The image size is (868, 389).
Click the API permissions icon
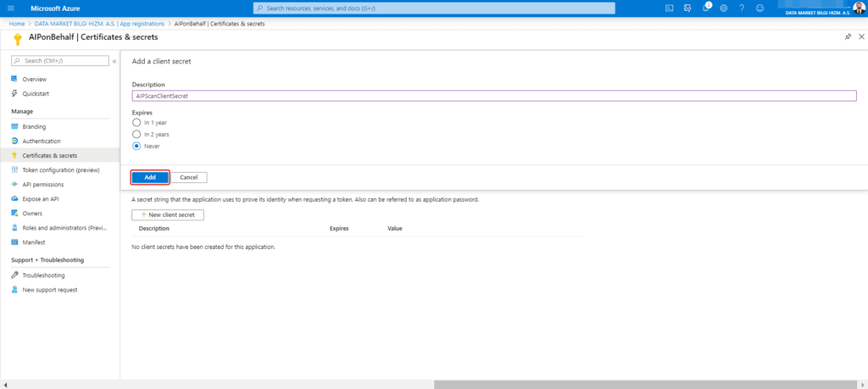15,184
